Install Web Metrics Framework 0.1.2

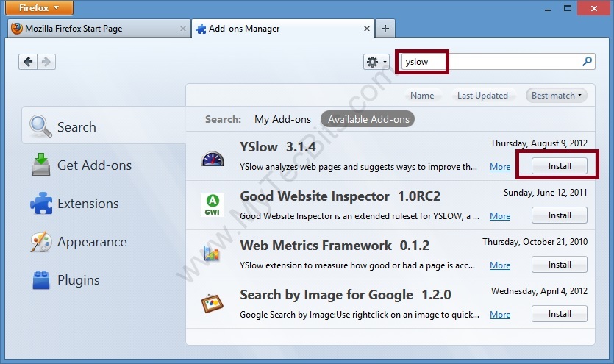coord(559,265)
